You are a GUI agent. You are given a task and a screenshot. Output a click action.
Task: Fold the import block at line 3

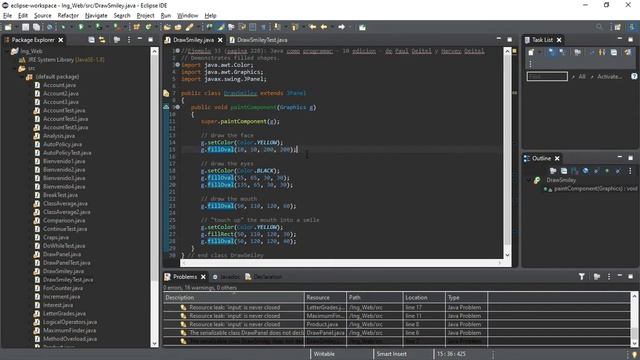(x=178, y=65)
